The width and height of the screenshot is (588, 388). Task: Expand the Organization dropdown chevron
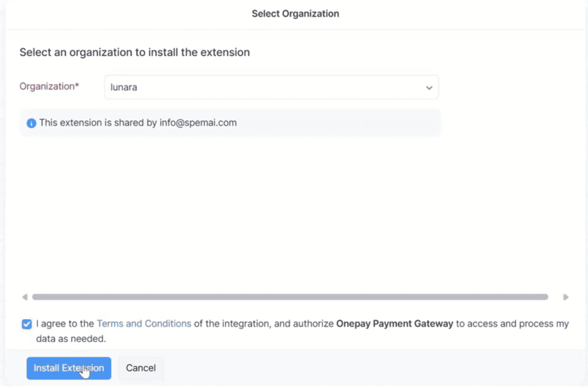[429, 88]
